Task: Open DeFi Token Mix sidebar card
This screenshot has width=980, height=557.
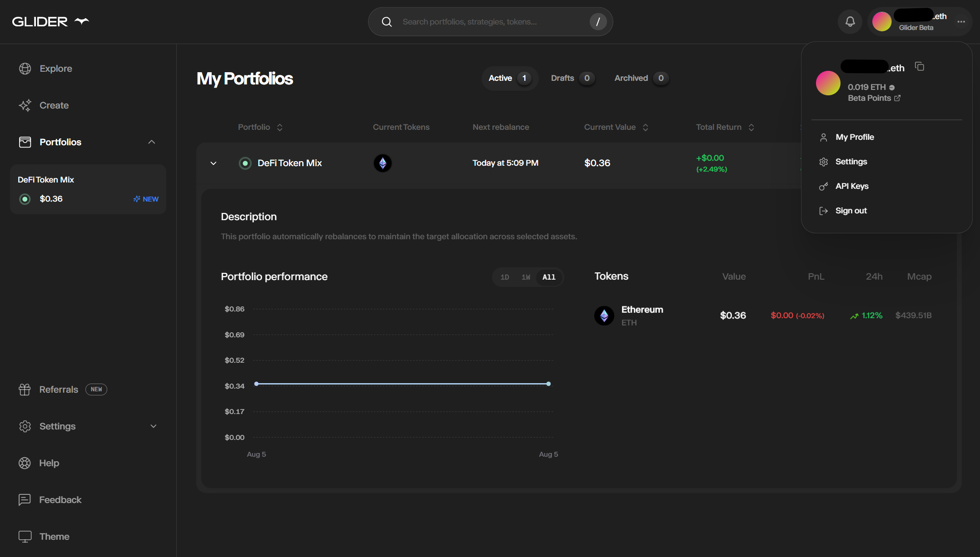Action: pyautogui.click(x=88, y=189)
